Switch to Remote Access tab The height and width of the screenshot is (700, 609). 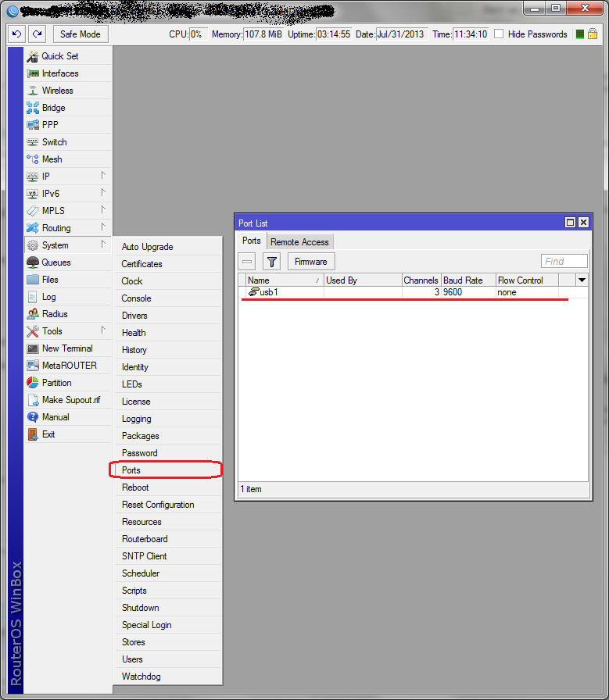click(x=299, y=242)
